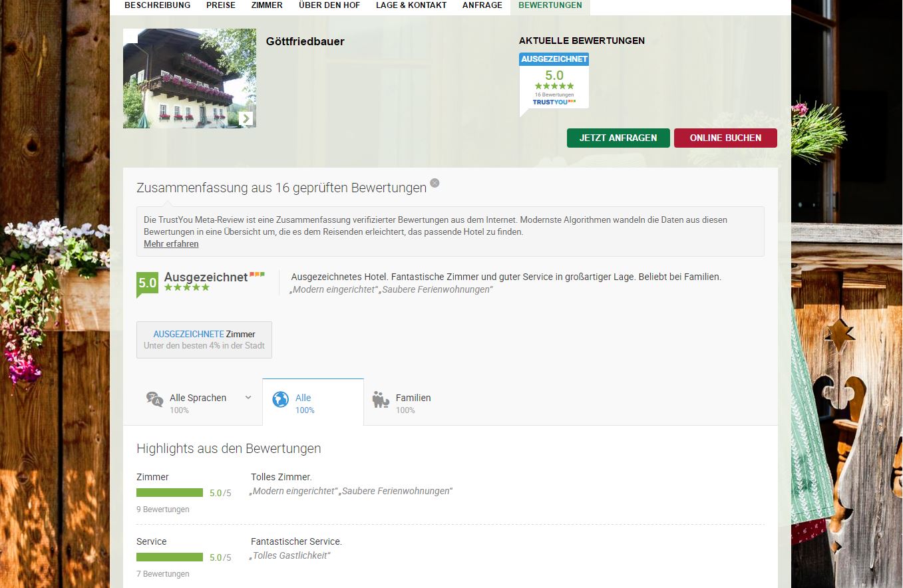903x588 pixels.
Task: Click the five-star rating under Ausgezeichnet
Action: (187, 288)
